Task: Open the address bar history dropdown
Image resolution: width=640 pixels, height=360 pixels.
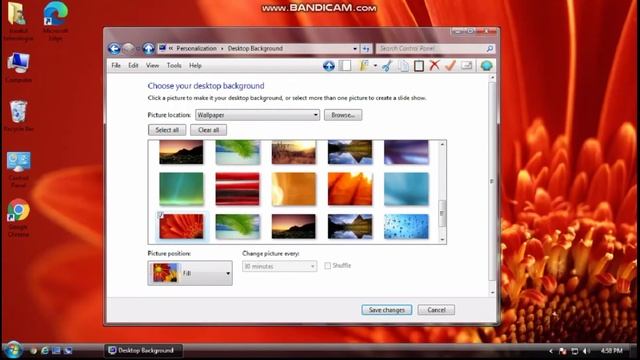Action: [355, 49]
